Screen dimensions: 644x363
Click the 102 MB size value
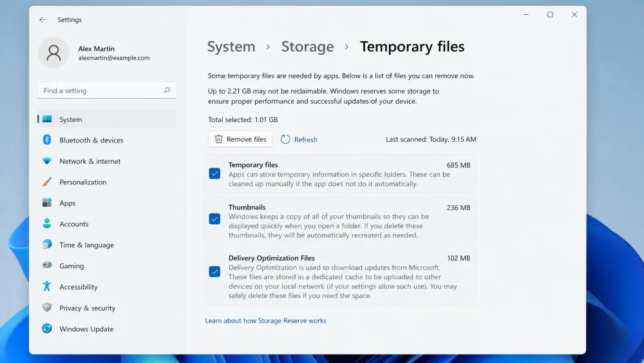[x=459, y=258]
